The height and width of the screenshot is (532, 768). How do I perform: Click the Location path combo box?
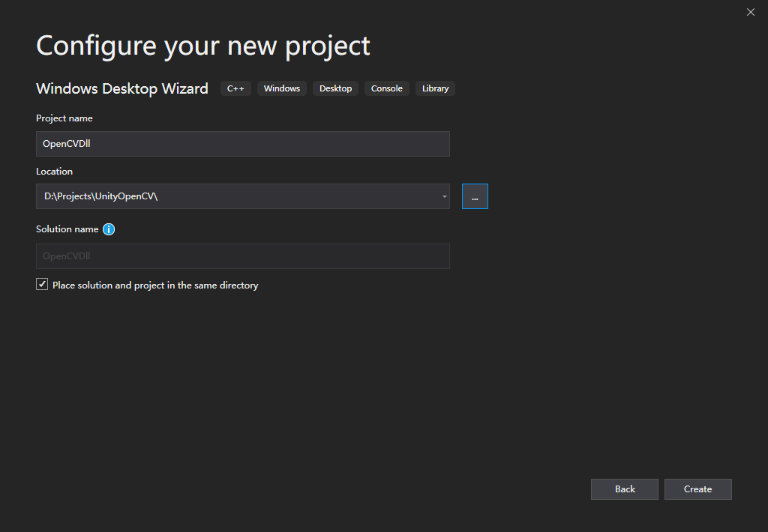pos(232,196)
